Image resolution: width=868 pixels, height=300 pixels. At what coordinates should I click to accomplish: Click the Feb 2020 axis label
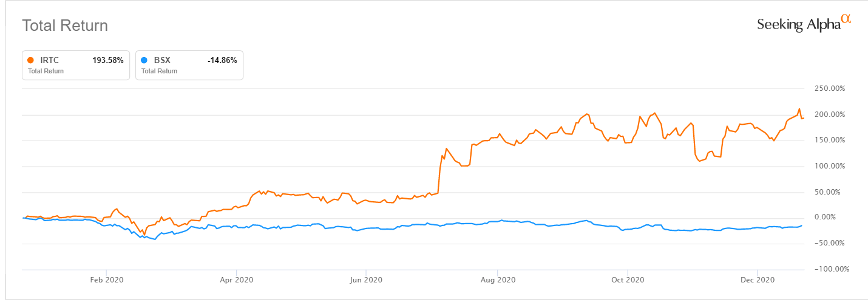pos(106,280)
